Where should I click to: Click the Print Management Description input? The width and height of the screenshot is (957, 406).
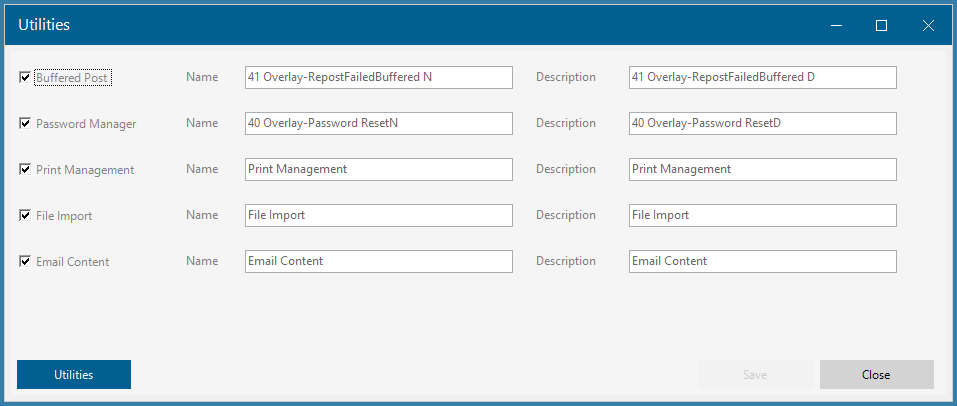(762, 169)
